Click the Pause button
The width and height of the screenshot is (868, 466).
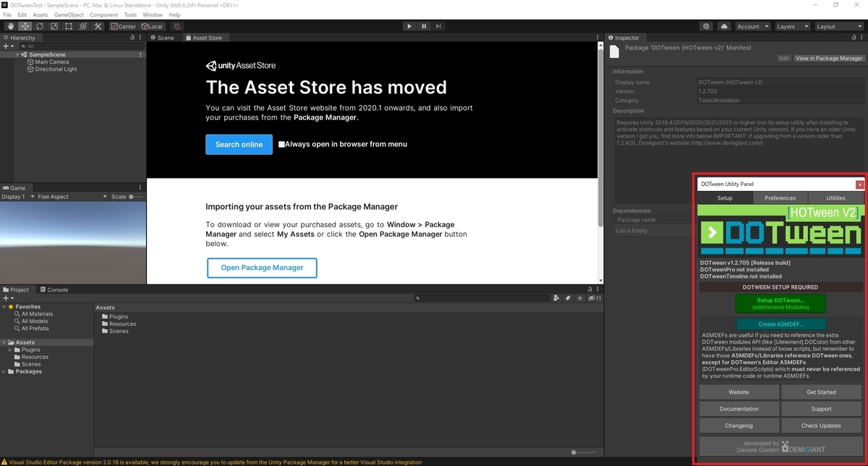point(424,26)
